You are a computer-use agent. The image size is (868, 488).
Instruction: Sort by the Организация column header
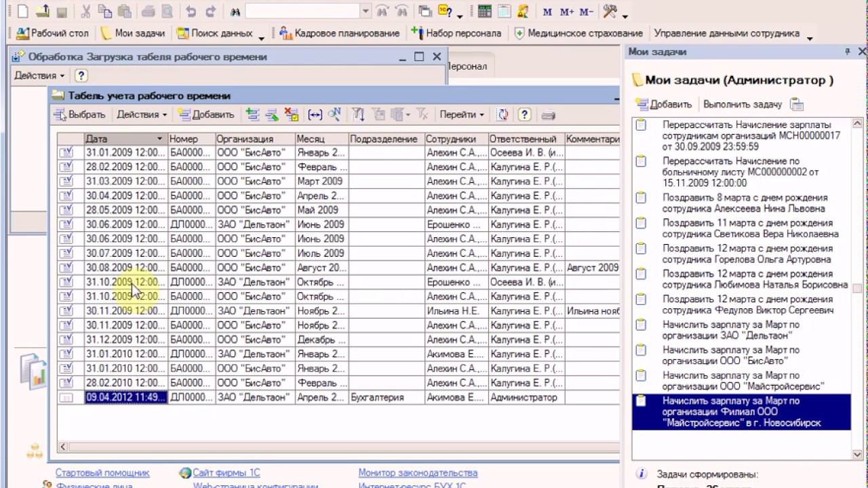pos(255,139)
